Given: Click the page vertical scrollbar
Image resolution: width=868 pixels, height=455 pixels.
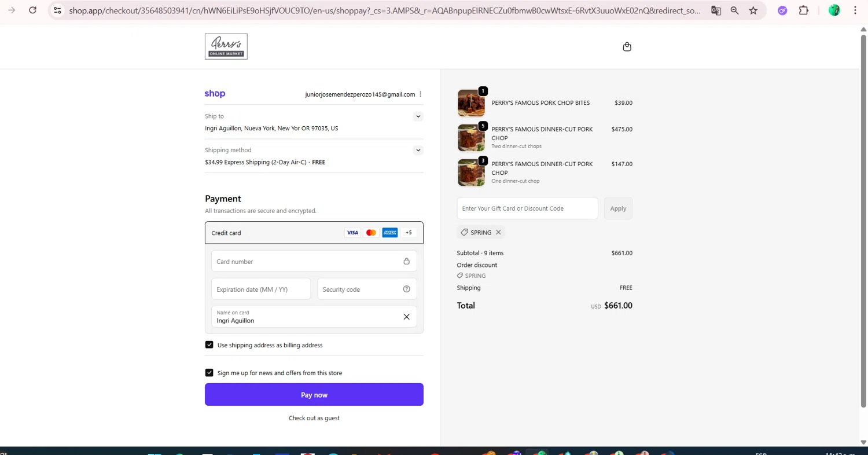Looking at the screenshot, I should 863,220.
